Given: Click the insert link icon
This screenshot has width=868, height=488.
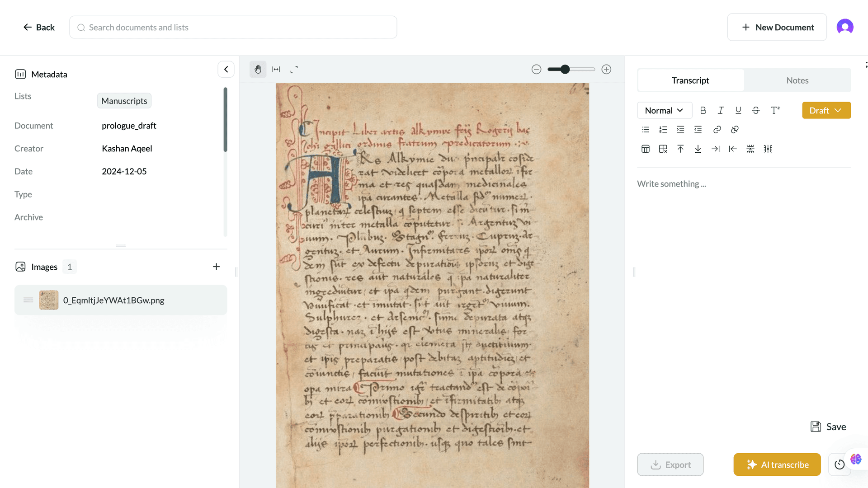Looking at the screenshot, I should (x=717, y=130).
